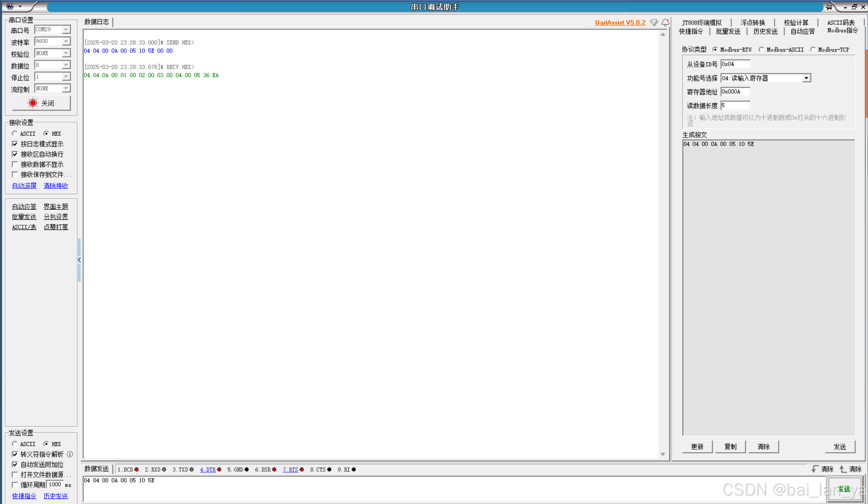Click the red port status icon on 关闭 button

coord(33,103)
